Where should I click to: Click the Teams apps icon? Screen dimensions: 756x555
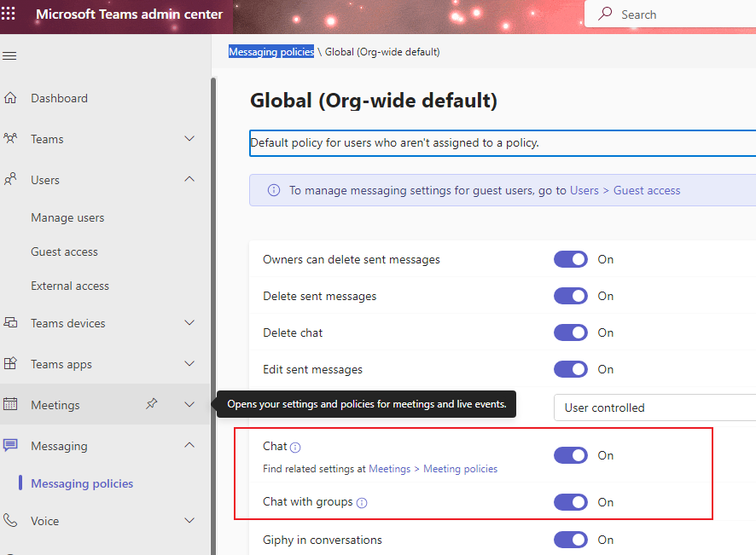[x=10, y=363]
